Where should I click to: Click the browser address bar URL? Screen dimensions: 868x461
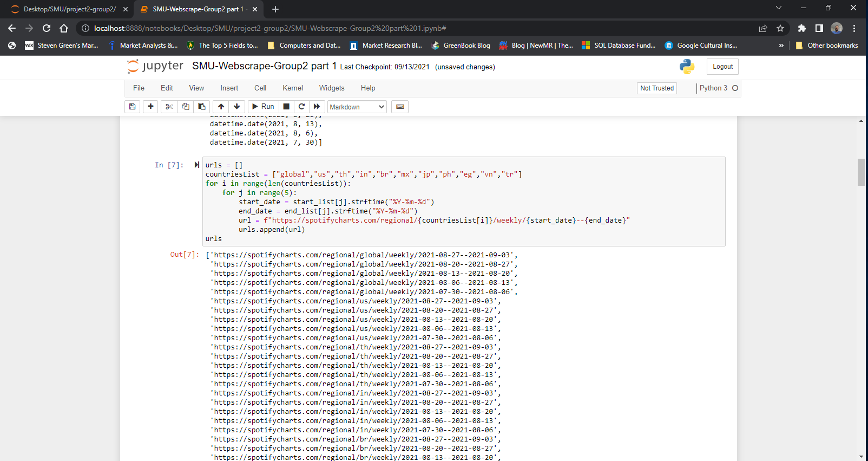coord(269,28)
